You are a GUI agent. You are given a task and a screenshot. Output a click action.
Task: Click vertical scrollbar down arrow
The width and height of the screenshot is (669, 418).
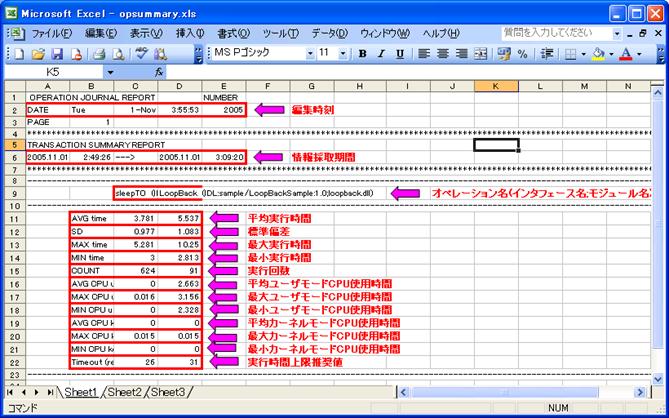[657, 378]
